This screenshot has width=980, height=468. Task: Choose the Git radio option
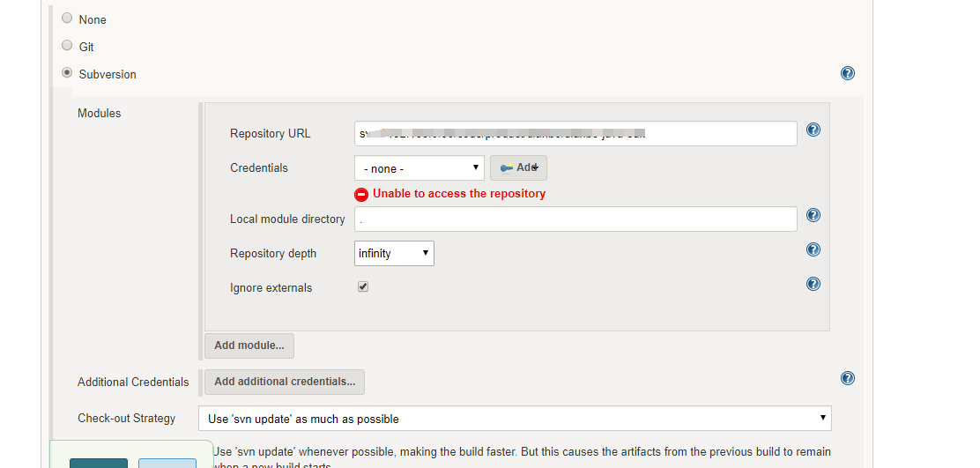68,45
